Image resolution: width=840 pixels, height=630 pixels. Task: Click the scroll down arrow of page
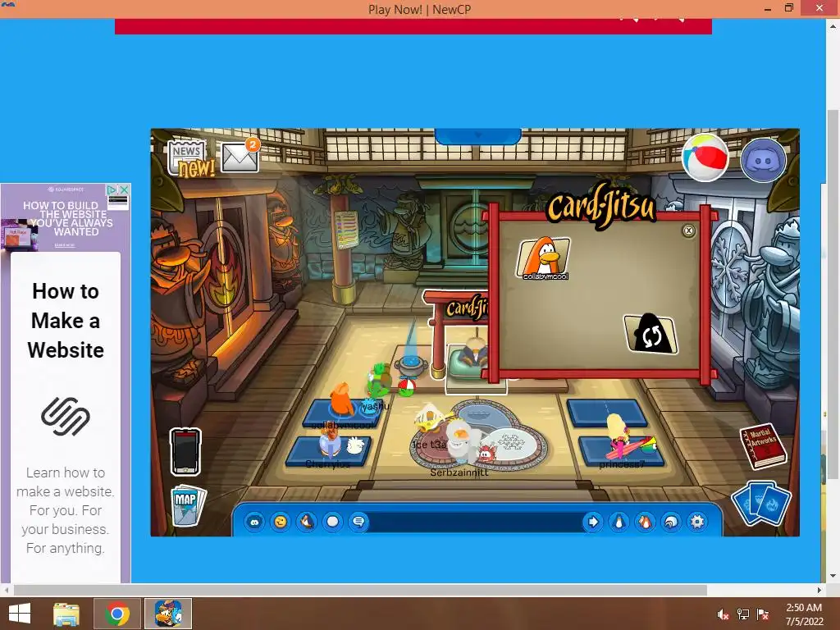point(833,577)
